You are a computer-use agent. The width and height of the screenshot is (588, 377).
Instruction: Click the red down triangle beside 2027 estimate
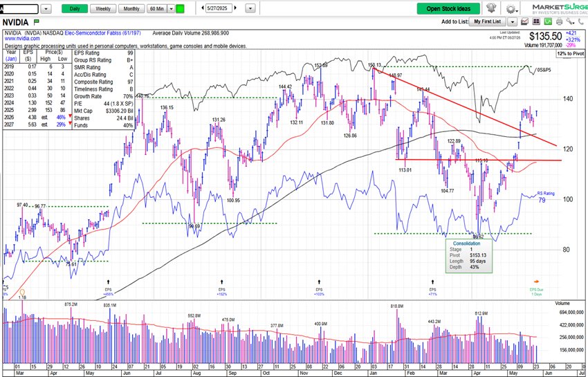70,123
